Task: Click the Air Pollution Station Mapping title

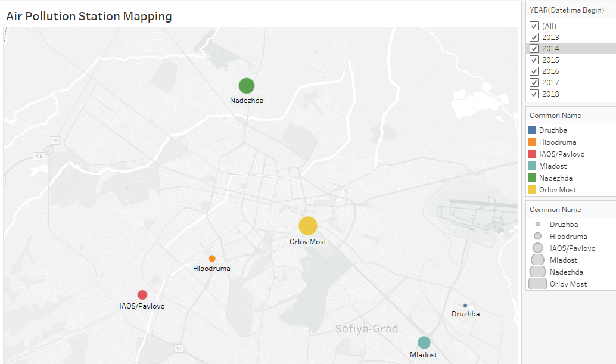Action: pos(89,17)
